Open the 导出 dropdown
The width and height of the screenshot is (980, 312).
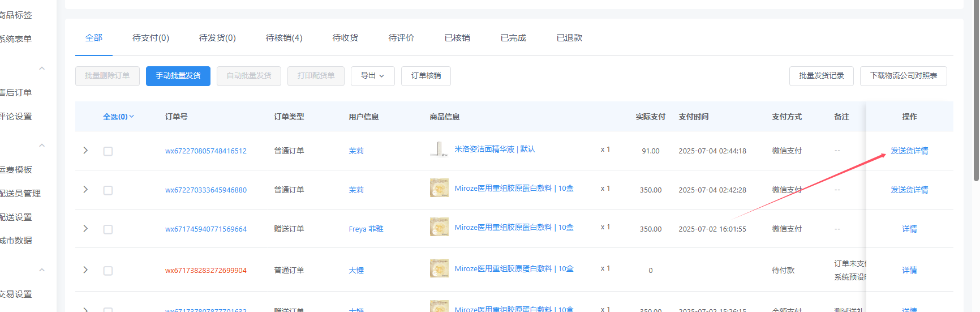tap(372, 76)
